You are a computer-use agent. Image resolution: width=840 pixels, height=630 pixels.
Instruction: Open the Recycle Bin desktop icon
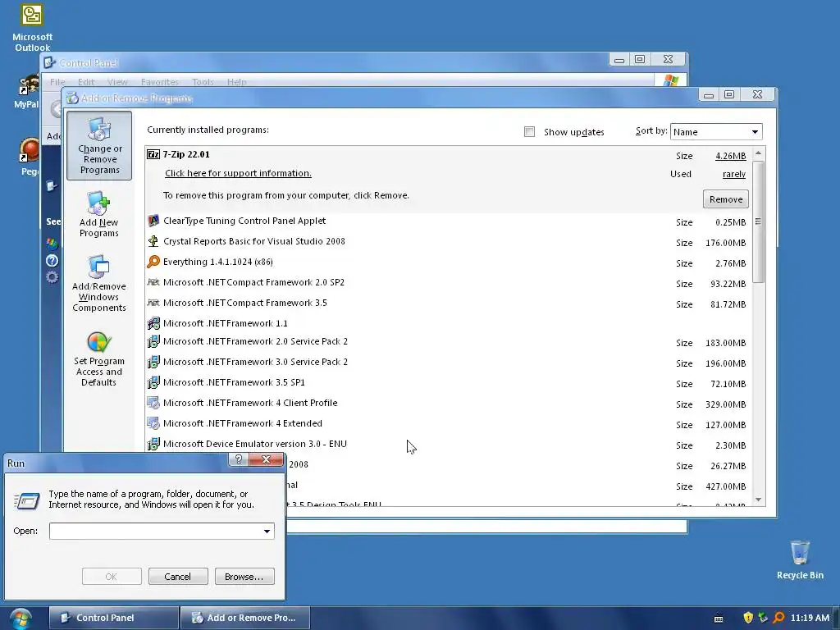tap(800, 560)
